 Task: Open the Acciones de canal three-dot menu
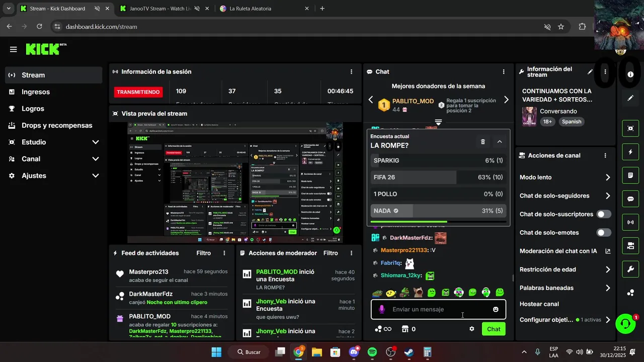pyautogui.click(x=605, y=156)
